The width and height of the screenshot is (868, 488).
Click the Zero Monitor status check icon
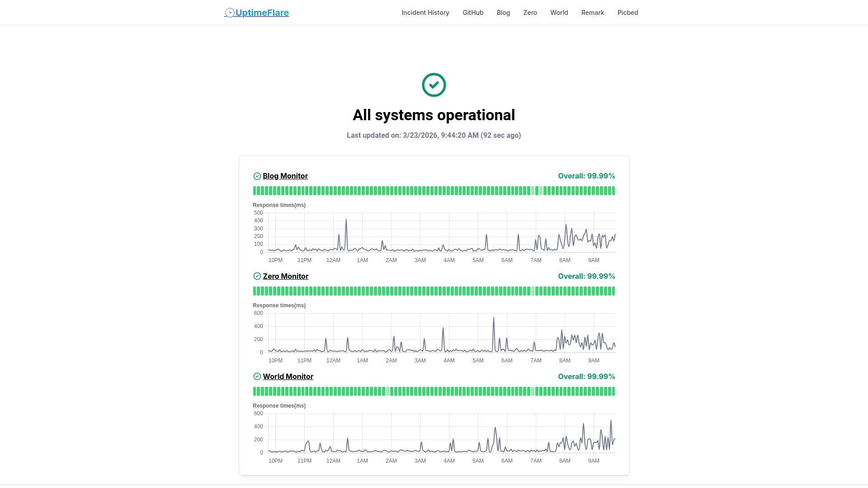tap(257, 276)
